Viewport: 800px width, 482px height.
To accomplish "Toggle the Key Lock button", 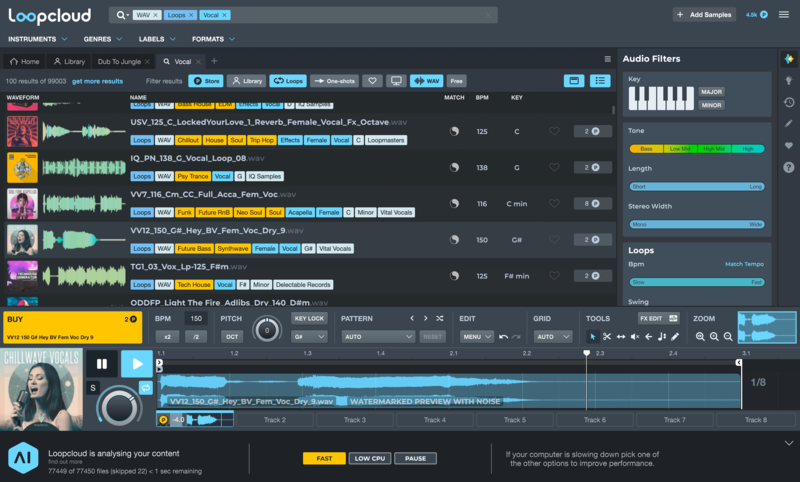I will point(309,318).
